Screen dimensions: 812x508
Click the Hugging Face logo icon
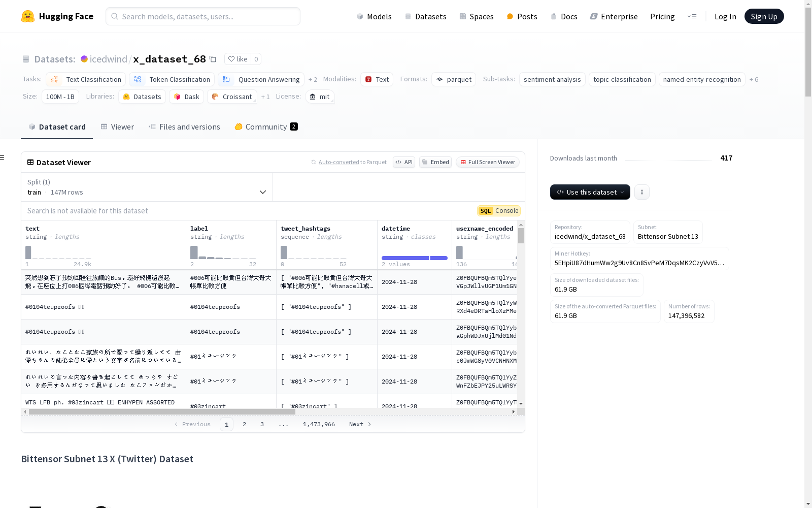28,16
